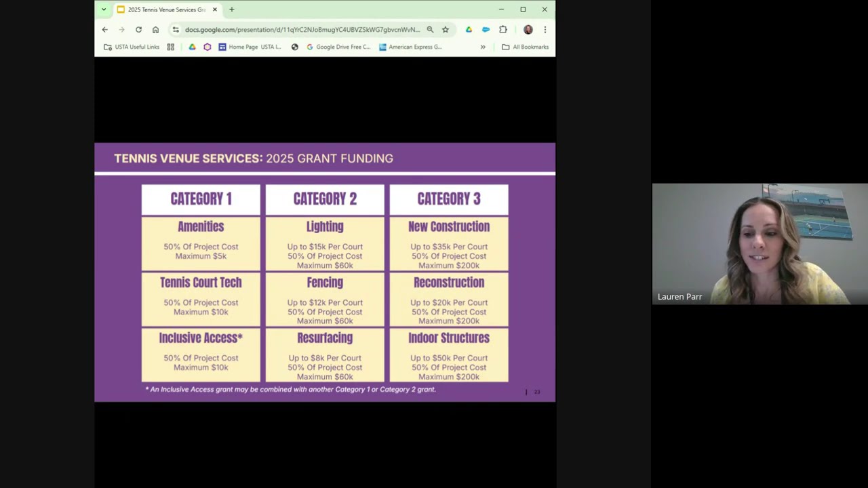Open a new browser tab
This screenshot has height=488, width=868.
coord(231,9)
